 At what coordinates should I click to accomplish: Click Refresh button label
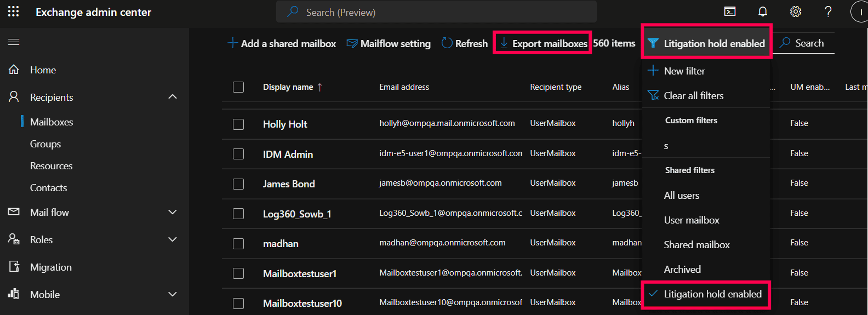click(471, 43)
